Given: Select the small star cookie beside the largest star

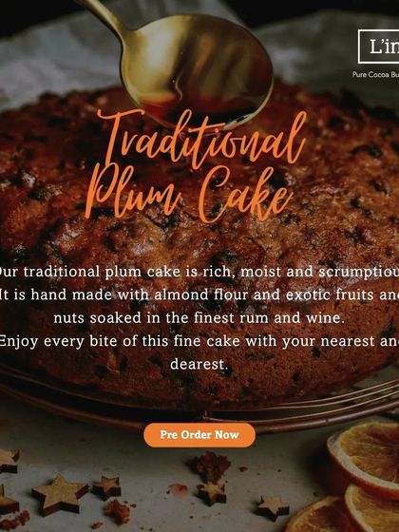Looking at the screenshot, I should pos(106,487).
